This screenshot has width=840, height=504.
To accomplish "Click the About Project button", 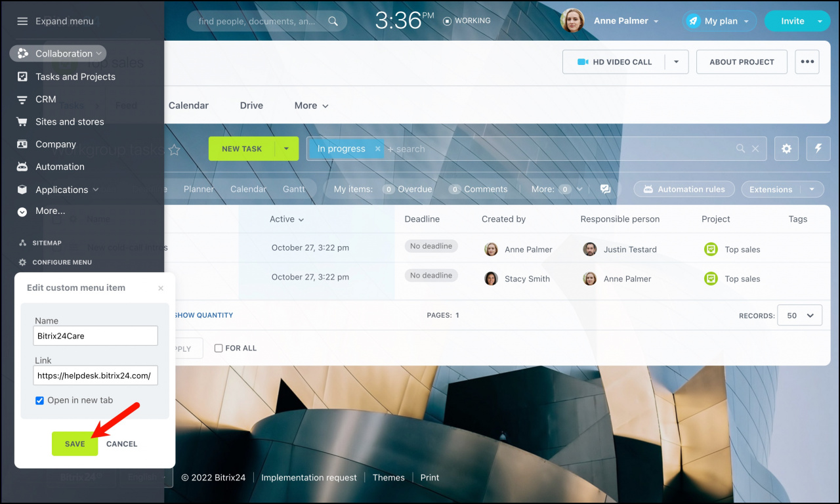I will pos(742,62).
